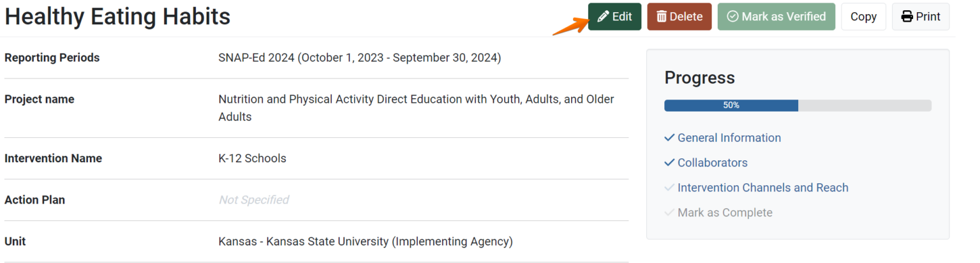Click the check-circle icon for Mark as Verified
The image size is (980, 263).
point(732,17)
